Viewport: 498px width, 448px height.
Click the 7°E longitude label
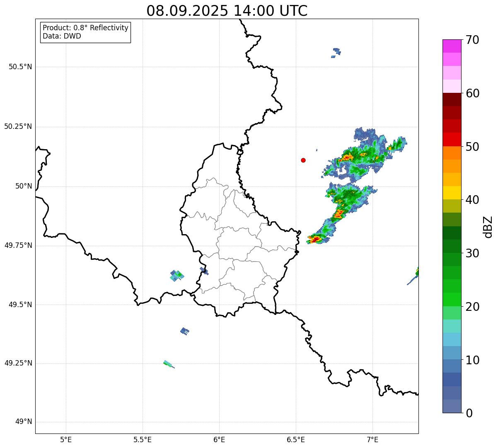coord(372,440)
